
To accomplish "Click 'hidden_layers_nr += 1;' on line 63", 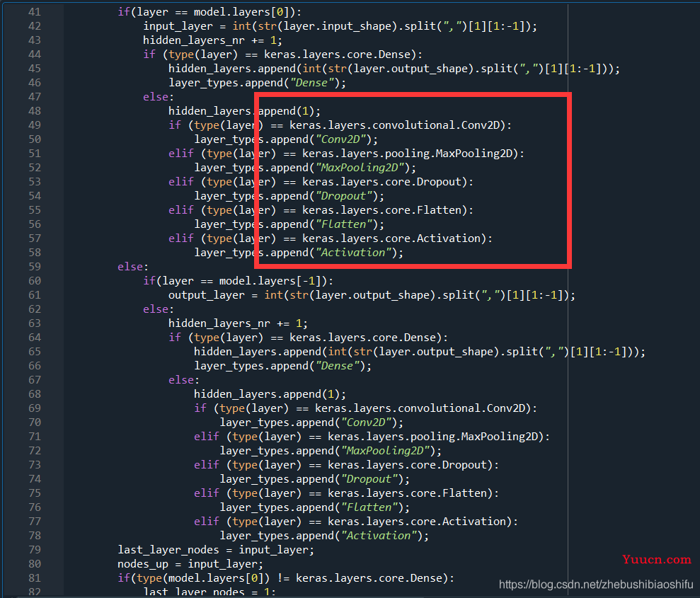I will tap(238, 323).
